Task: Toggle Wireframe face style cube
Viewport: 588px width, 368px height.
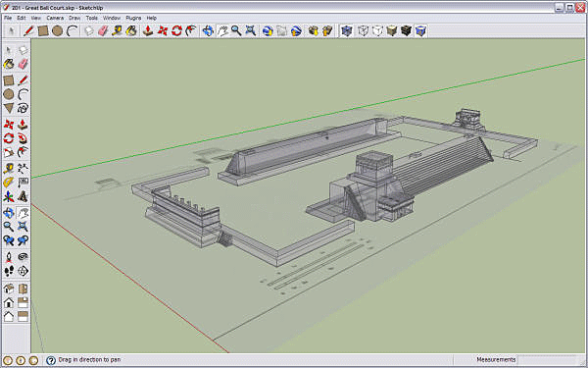Action: click(x=363, y=30)
